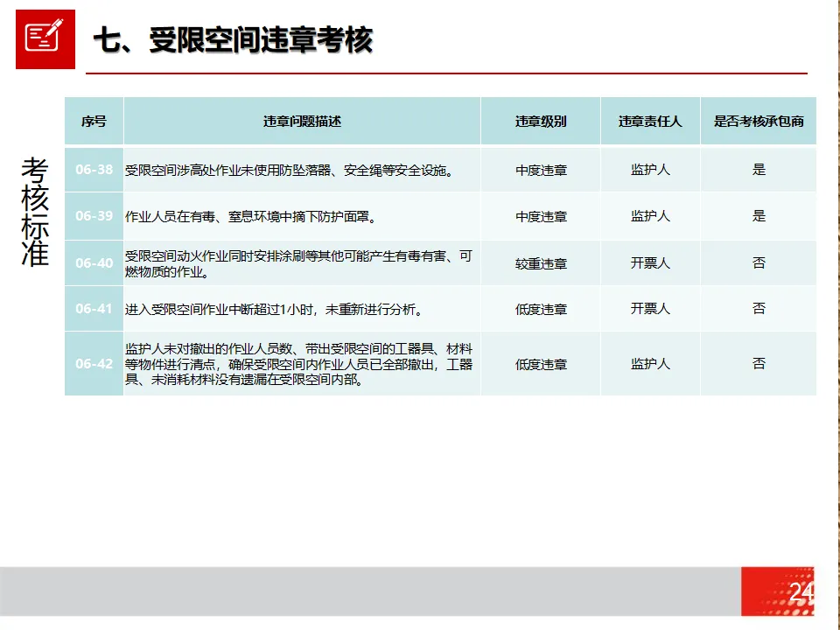Click the 06-41 serial number cell
This screenshot has width=840, height=630.
[x=94, y=309]
